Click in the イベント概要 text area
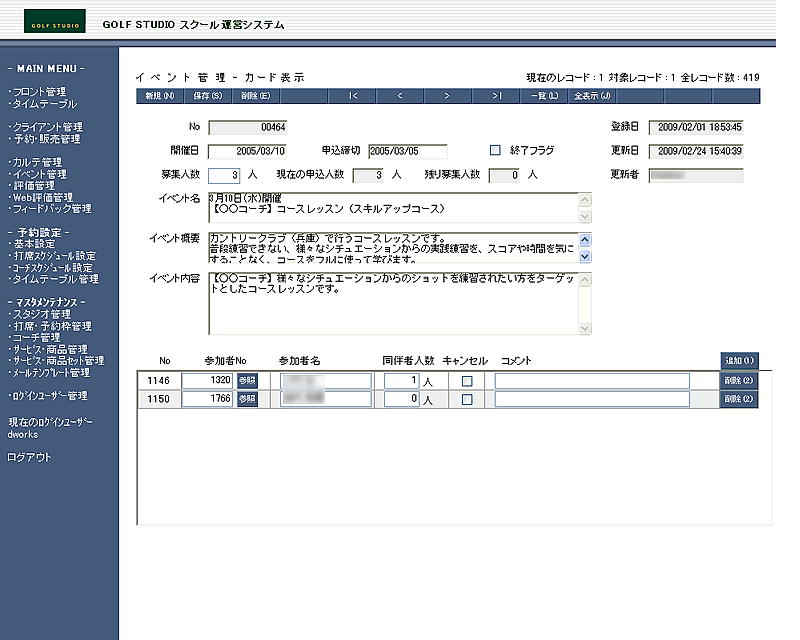Screen dimensions: 800x640 click(x=393, y=248)
